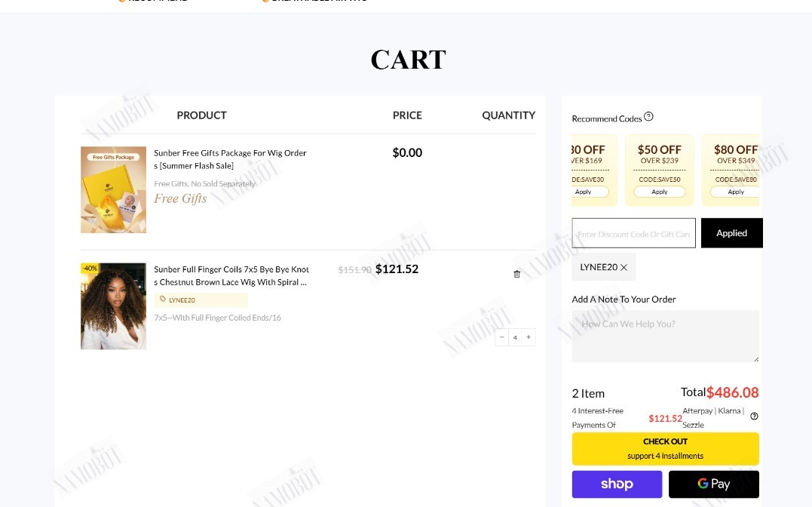812x507 pixels.
Task: Click the PRODUCT column header
Action: (x=201, y=115)
